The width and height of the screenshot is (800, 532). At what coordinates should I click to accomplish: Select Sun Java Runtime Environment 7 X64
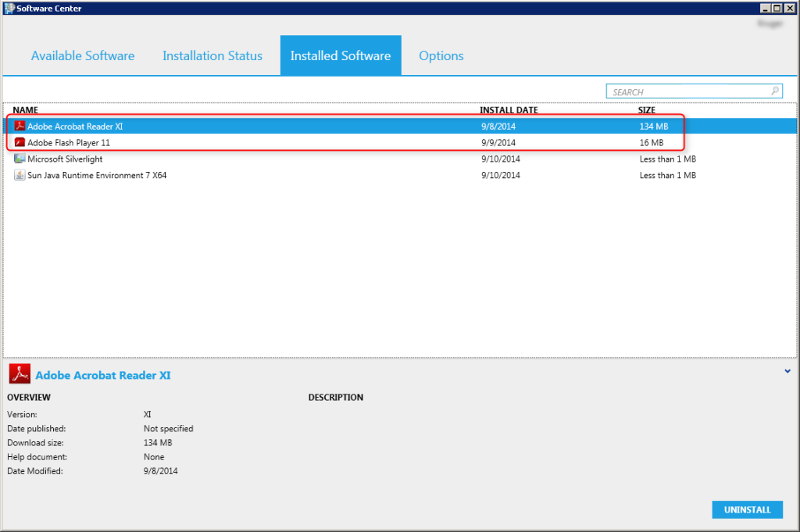coord(400,175)
